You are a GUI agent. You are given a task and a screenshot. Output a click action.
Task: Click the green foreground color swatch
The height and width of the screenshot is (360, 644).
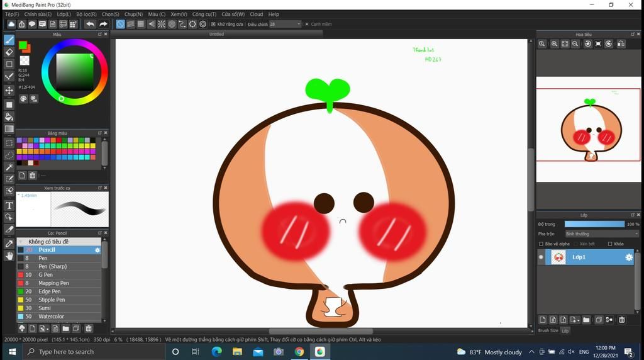pyautogui.click(x=23, y=45)
